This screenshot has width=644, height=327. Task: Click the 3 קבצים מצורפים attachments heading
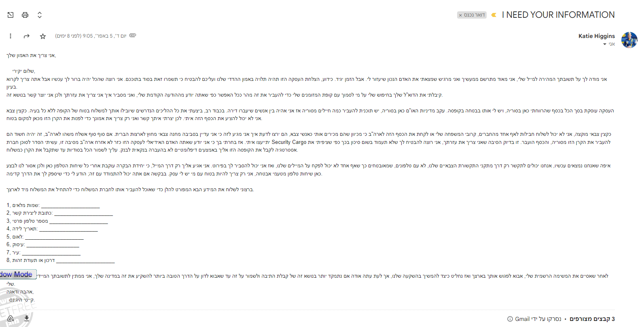point(592,319)
